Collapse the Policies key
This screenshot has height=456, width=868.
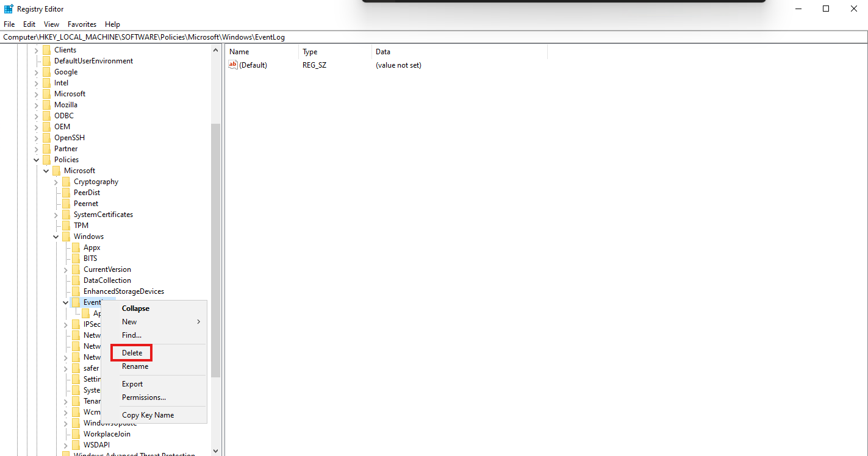[x=37, y=160]
